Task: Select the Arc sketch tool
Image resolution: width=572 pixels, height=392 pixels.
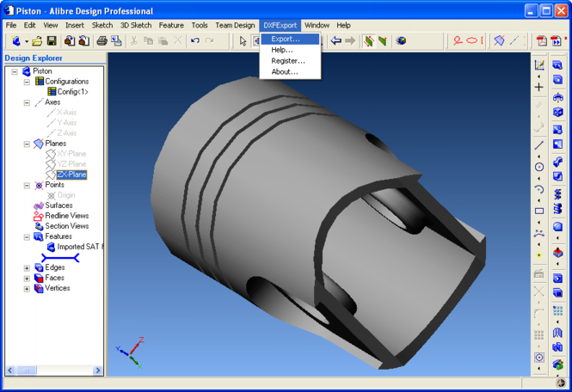Action: pos(539,189)
